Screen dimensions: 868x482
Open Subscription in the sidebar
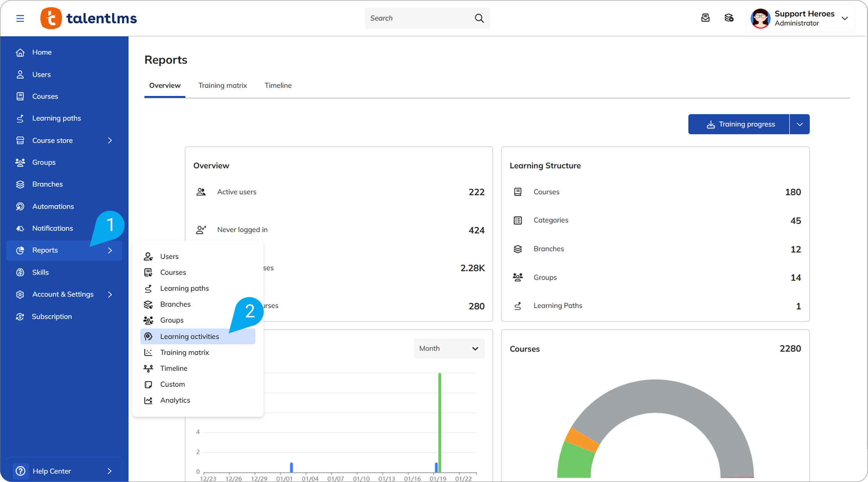pos(52,316)
